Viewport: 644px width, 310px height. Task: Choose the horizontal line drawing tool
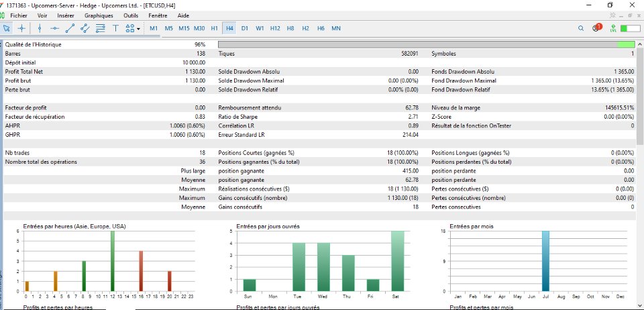[x=54, y=28]
